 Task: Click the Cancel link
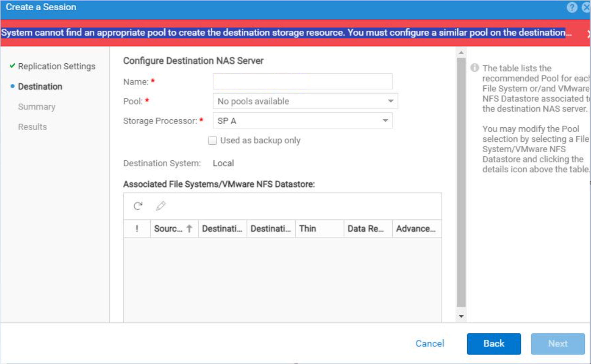click(430, 343)
